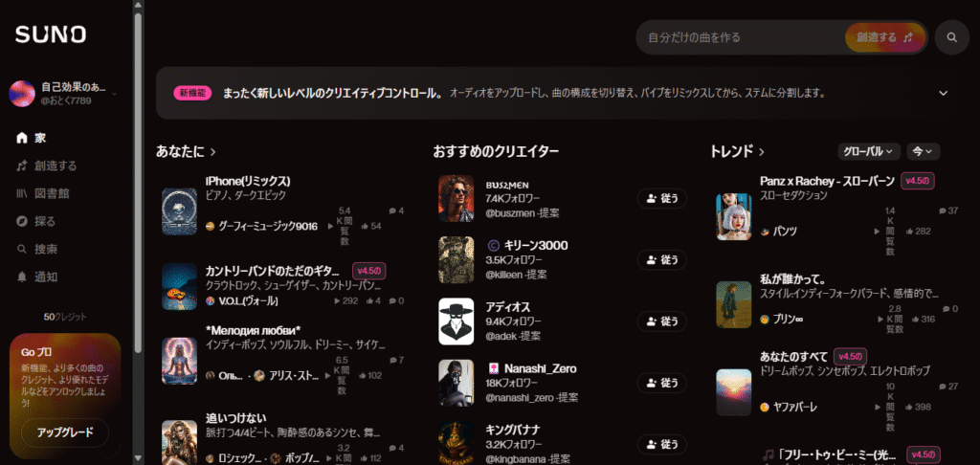The image size is (980, 465).
Task: Go to the 家 home menu item
Action: tap(32, 138)
